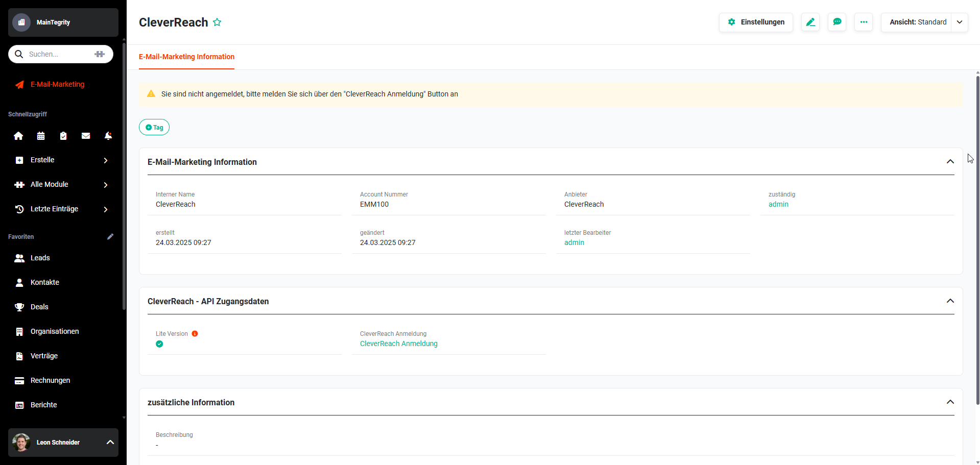The image size is (980, 465).
Task: Click the Interner Name value CleverReach
Action: [176, 204]
